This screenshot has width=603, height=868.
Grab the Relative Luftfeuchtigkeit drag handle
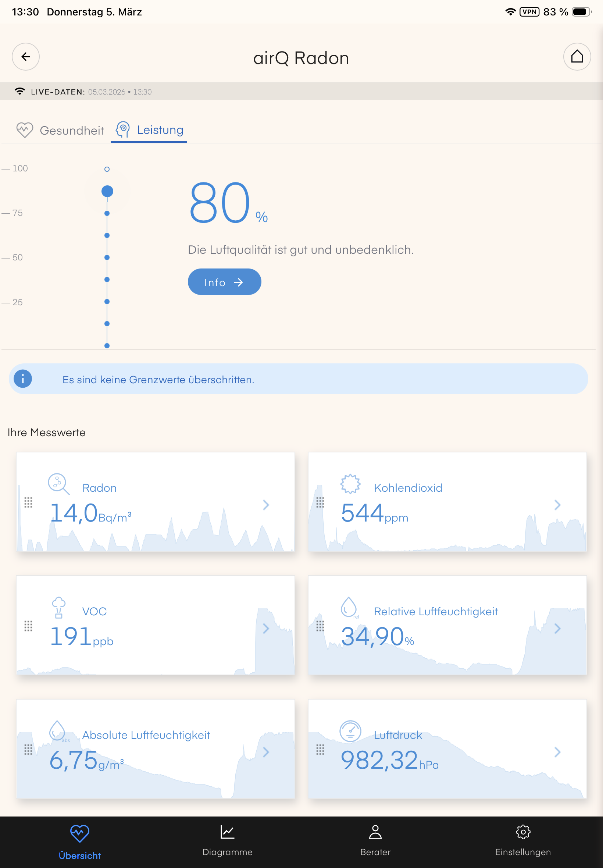coord(320,626)
